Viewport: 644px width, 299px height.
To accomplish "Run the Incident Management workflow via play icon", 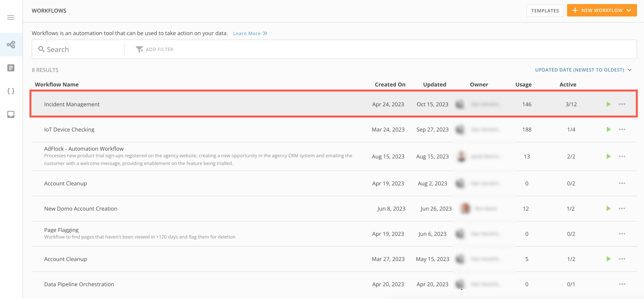I will click(609, 104).
